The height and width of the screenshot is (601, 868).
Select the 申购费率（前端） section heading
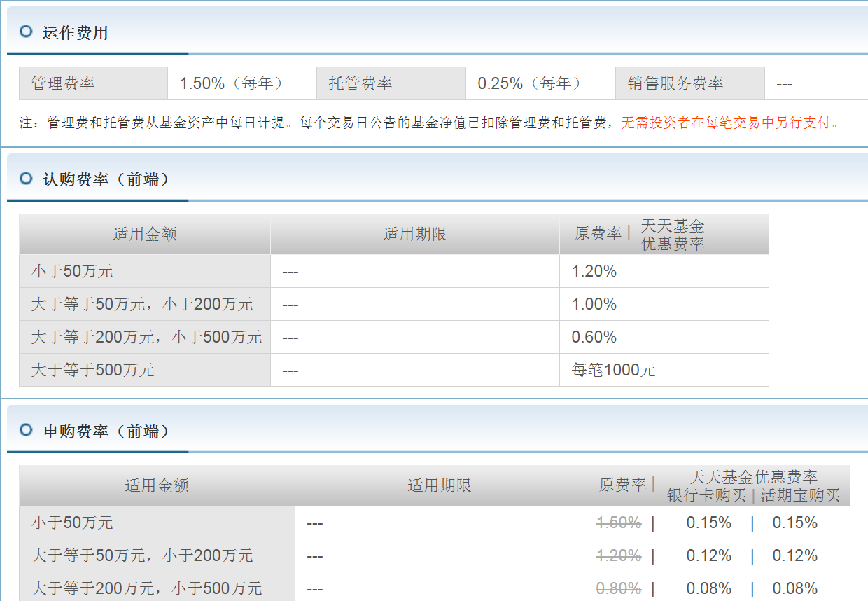tap(106, 431)
